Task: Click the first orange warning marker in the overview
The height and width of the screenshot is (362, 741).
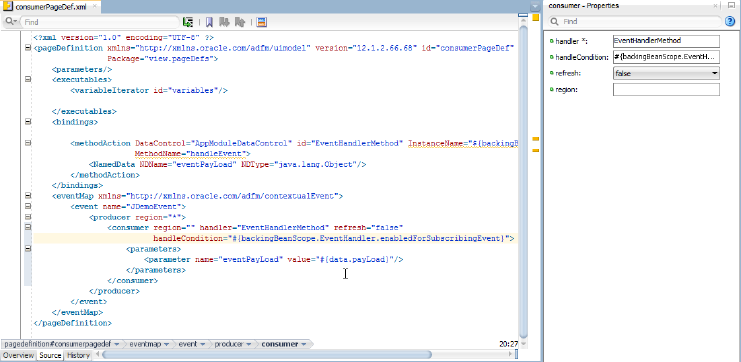Action: [x=535, y=139]
